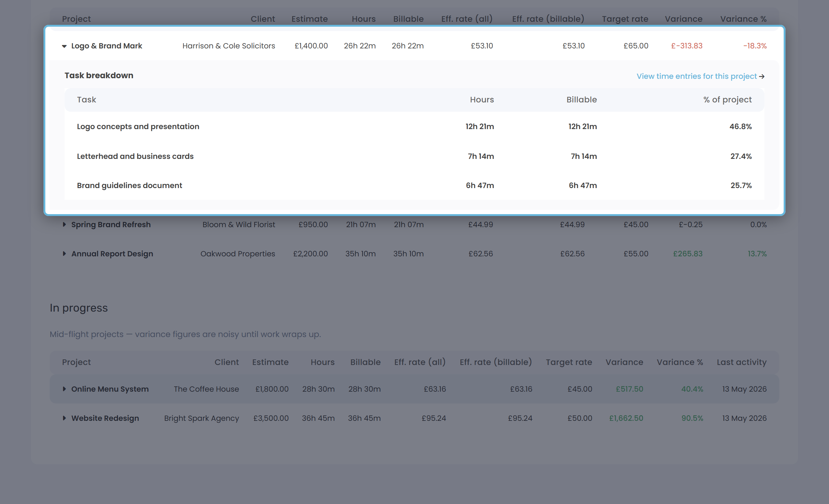Screen dimensions: 829x504
Task: Click the £2,200.00 estimate value
Action: (x=310, y=254)
